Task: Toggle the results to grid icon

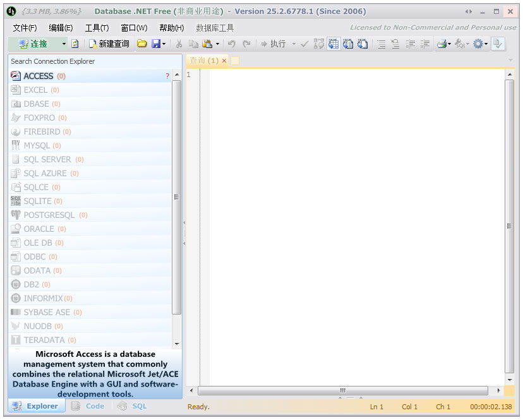Action: tap(334, 44)
